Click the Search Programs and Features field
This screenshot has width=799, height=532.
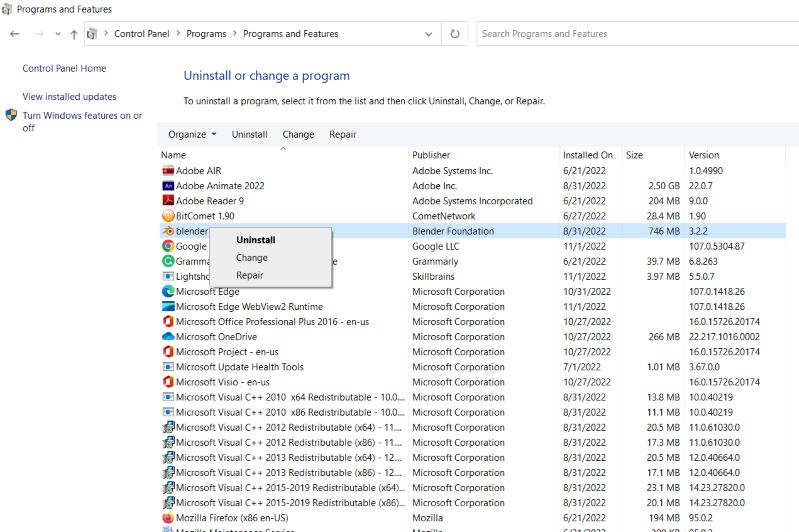click(x=637, y=34)
